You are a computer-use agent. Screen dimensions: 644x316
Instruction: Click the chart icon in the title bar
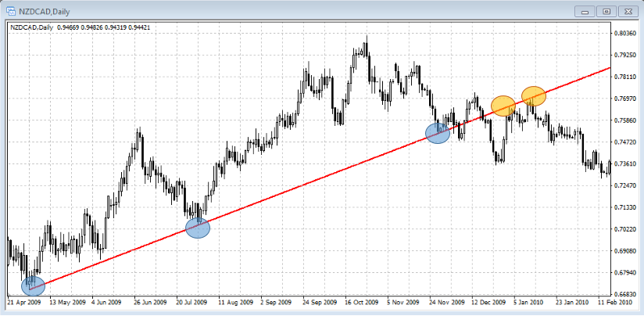9,10
